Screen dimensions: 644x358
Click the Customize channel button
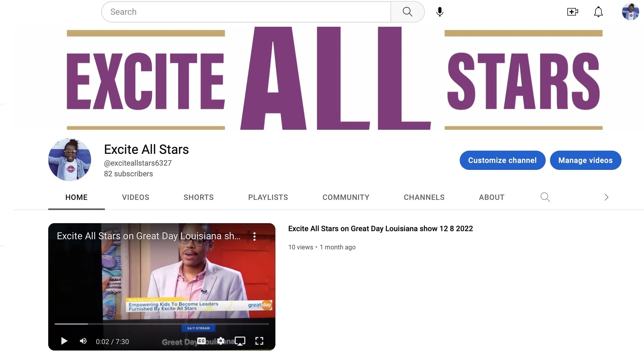click(x=502, y=160)
